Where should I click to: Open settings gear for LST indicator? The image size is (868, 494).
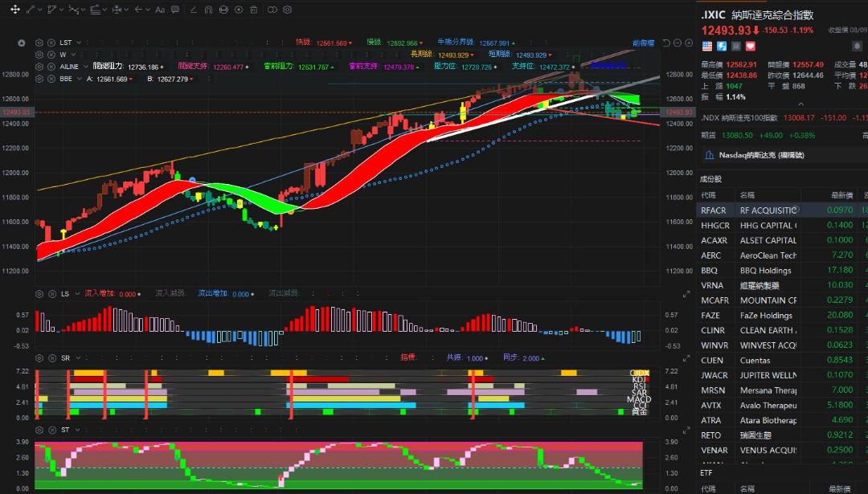click(x=39, y=43)
